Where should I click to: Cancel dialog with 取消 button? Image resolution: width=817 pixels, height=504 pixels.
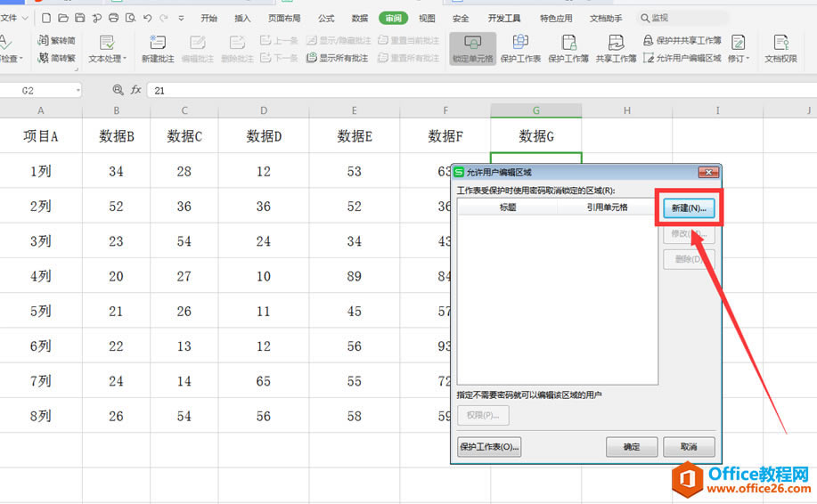pyautogui.click(x=689, y=447)
